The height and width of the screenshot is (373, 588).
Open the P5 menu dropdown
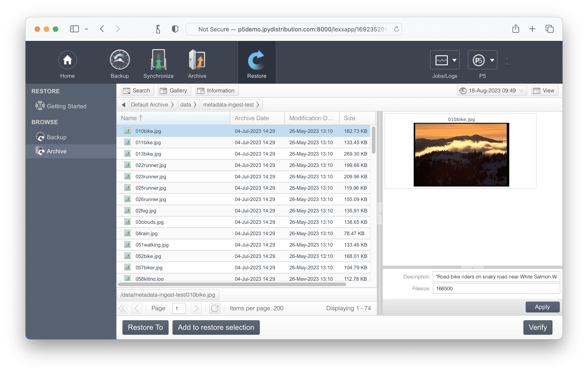(482, 60)
